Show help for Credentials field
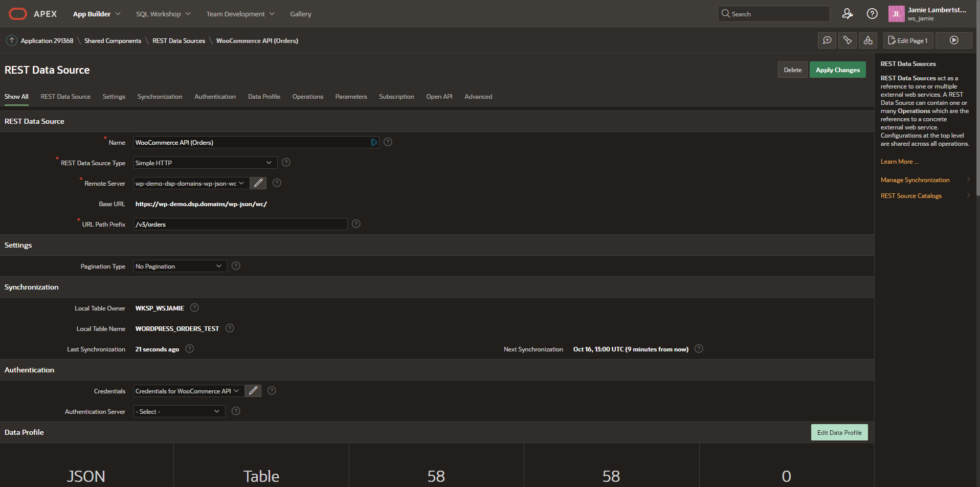Viewport: 980px width, 487px height. [272, 390]
